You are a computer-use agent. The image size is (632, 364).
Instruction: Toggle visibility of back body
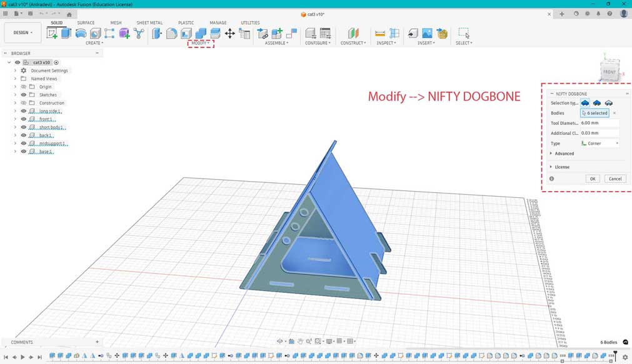[23, 135]
